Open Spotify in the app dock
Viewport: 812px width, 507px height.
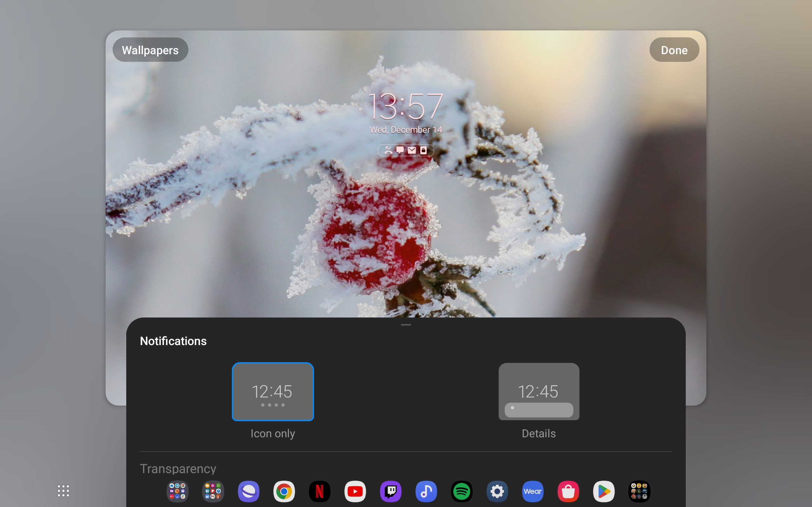click(x=462, y=491)
